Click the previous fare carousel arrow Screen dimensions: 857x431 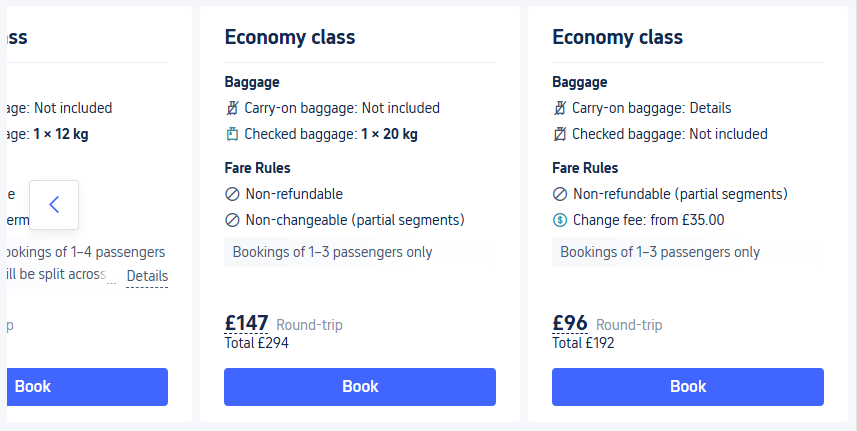54,205
